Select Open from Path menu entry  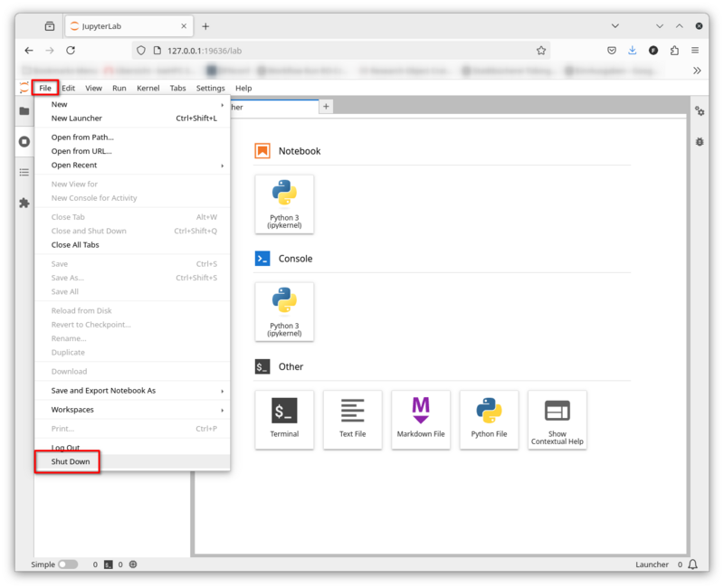pyautogui.click(x=133, y=138)
